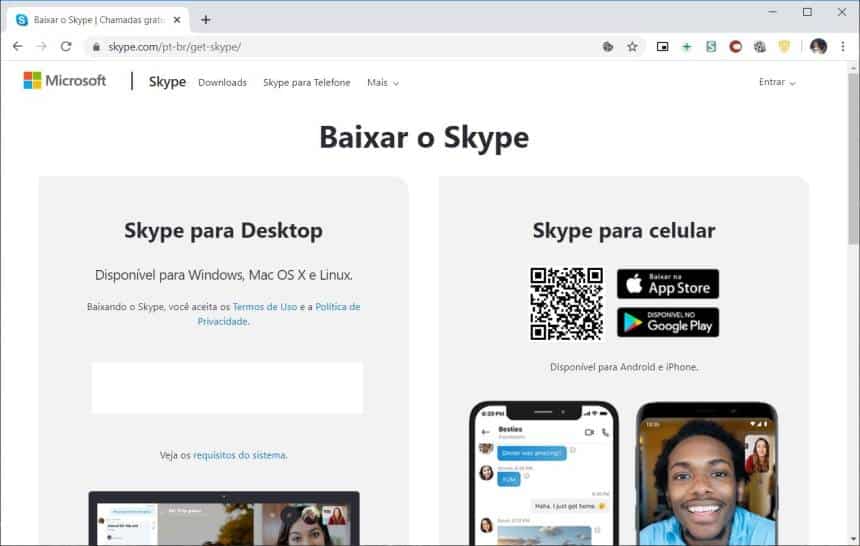Click the Android video call phone image
This screenshot has width=860, height=546.
pos(707,474)
